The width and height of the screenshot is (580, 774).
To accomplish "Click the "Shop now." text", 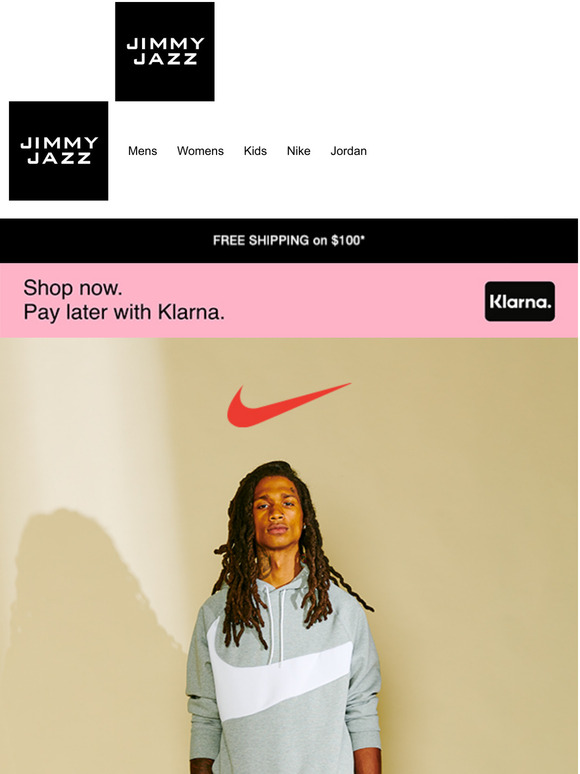I will click(x=73, y=288).
